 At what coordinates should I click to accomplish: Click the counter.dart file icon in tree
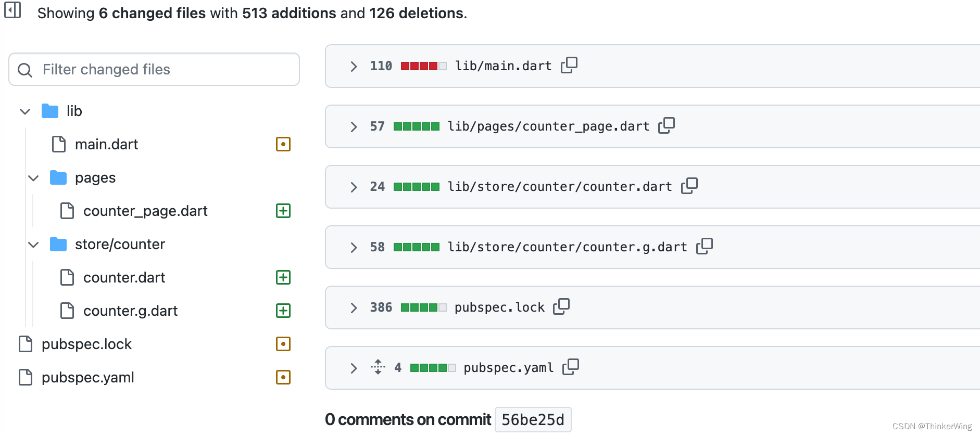coord(67,277)
